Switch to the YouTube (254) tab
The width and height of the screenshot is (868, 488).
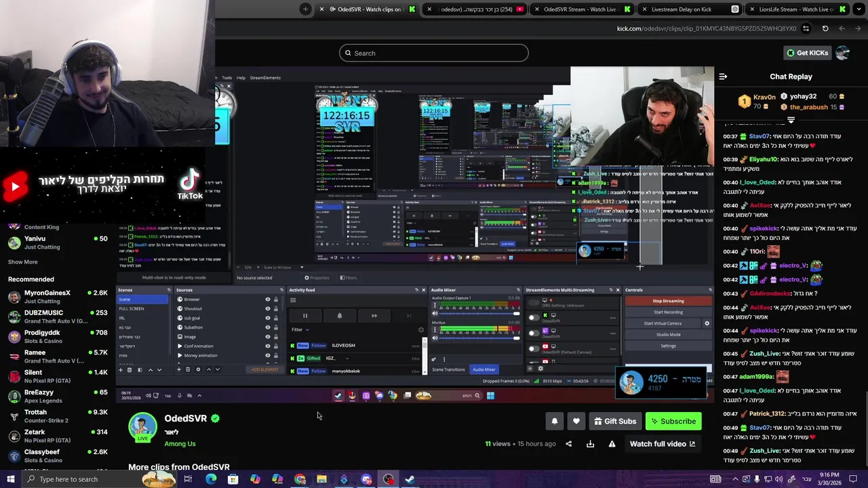tap(475, 9)
